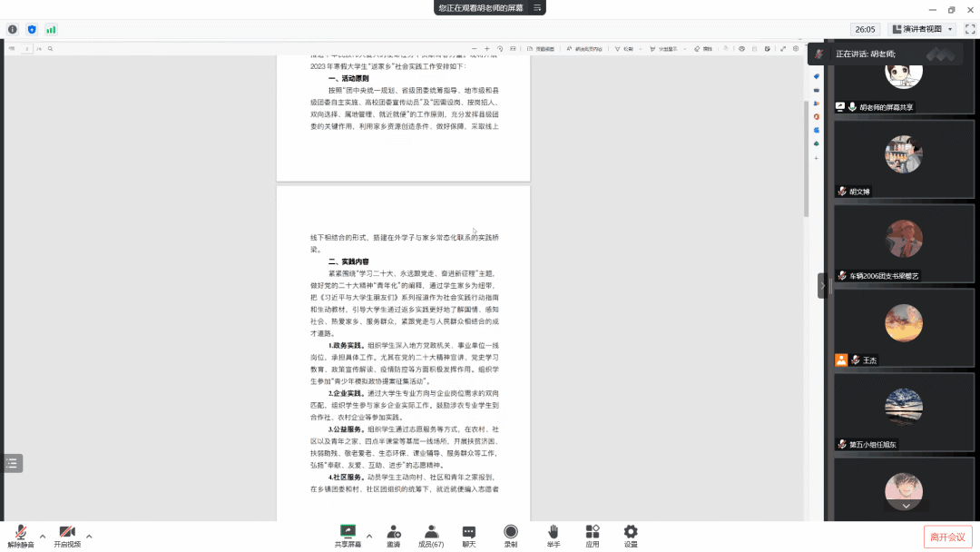Expand video options arrow beside 开启视频
The width and height of the screenshot is (980, 552).
(x=89, y=537)
